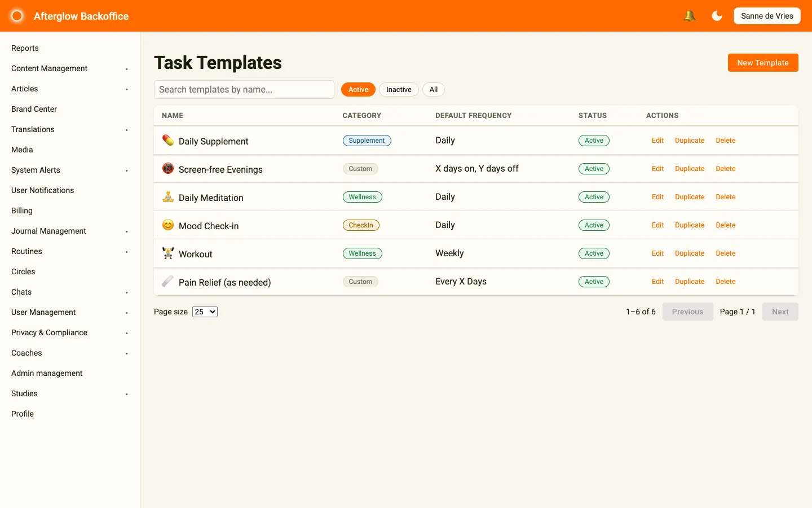Click the CheckIn category badge
Image resolution: width=812 pixels, height=508 pixels.
point(361,225)
